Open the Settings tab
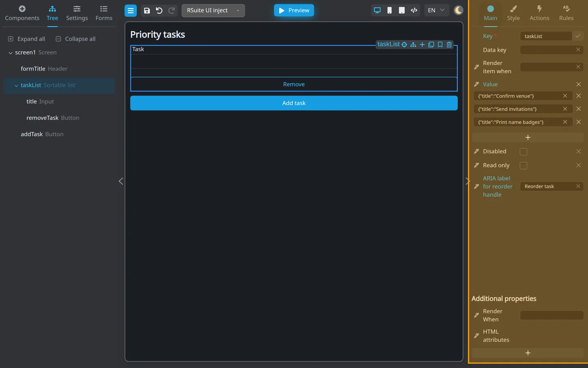The image size is (588, 368). 77,13
